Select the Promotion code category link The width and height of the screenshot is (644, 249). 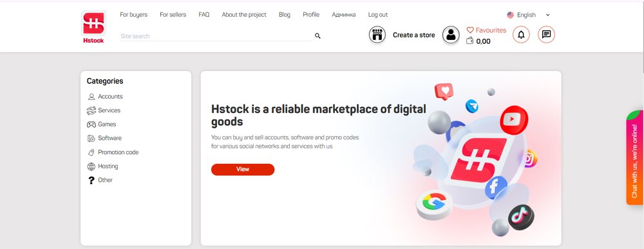(118, 152)
